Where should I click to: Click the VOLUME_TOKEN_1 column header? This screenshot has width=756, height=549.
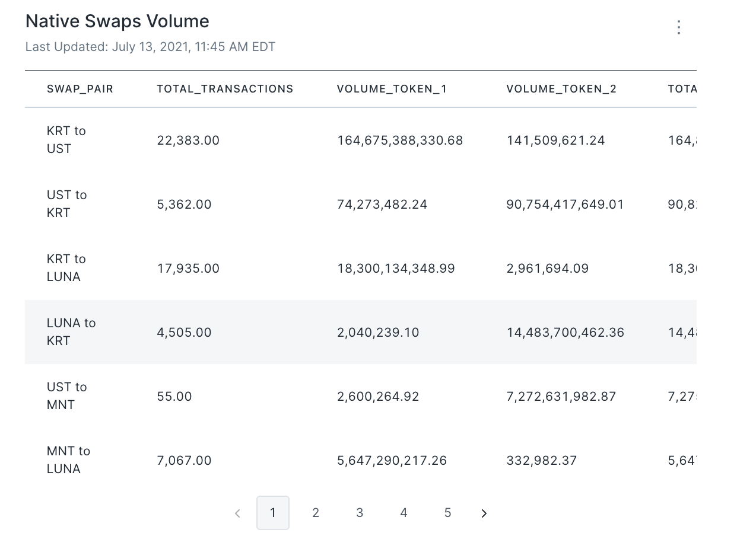(x=392, y=89)
